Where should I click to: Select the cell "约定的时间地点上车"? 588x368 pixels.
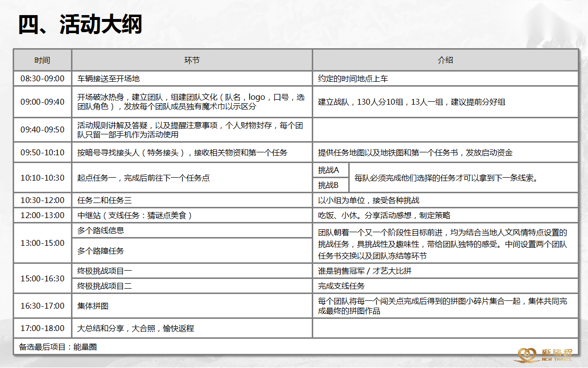click(x=445, y=78)
